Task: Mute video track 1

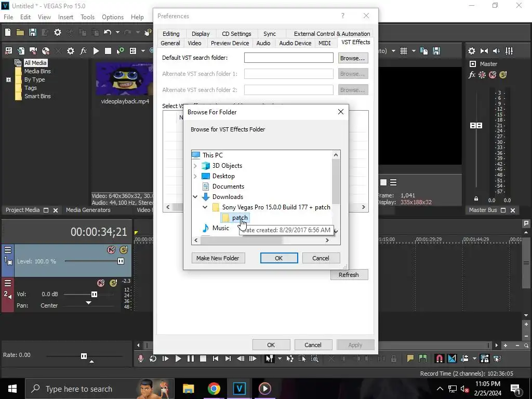Action: tap(111, 250)
